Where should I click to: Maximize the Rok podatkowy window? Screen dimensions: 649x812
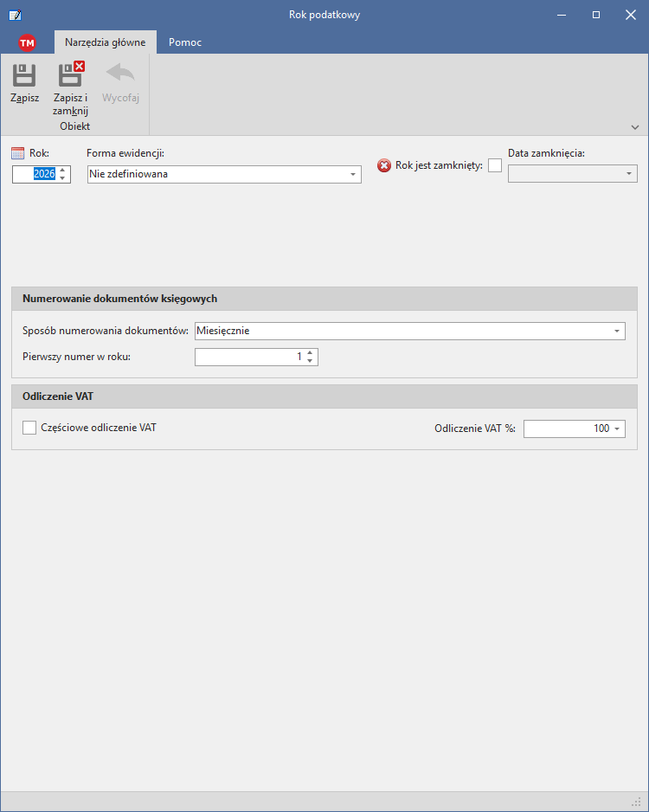click(x=596, y=15)
